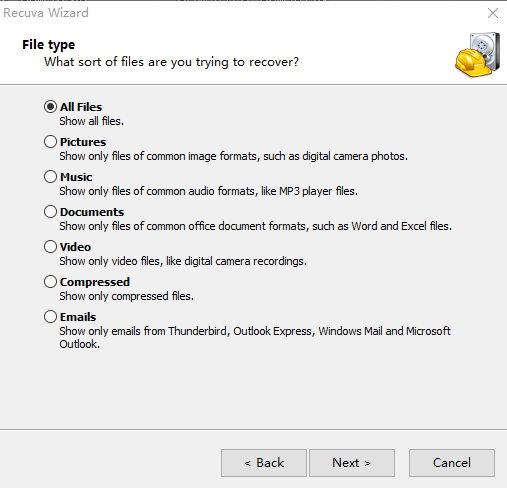Click the Documents option label

(x=92, y=212)
